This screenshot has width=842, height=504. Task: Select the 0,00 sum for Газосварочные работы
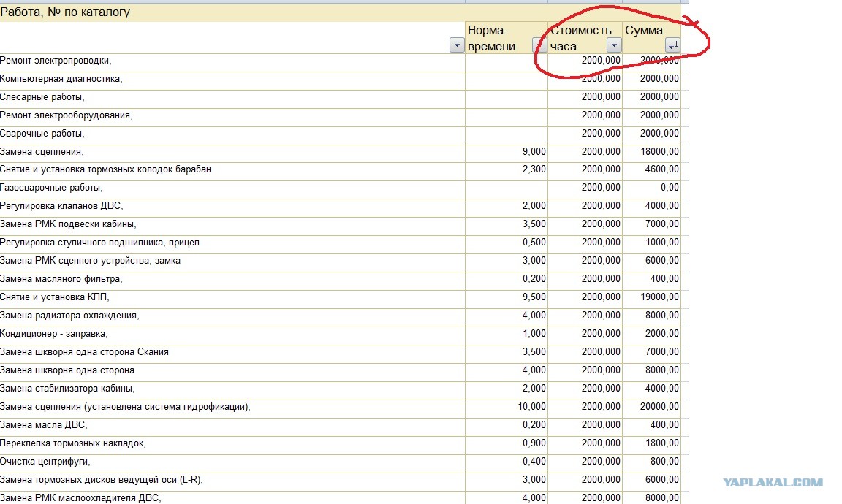670,188
